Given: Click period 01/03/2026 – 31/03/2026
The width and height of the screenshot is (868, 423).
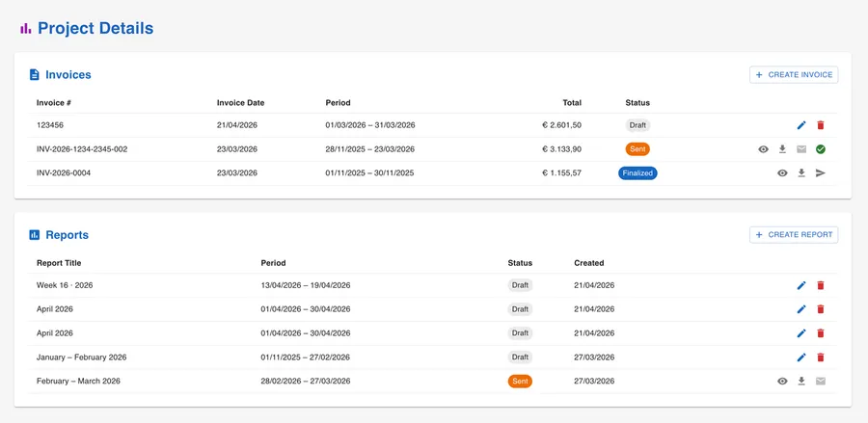Looking at the screenshot, I should coord(370,125).
